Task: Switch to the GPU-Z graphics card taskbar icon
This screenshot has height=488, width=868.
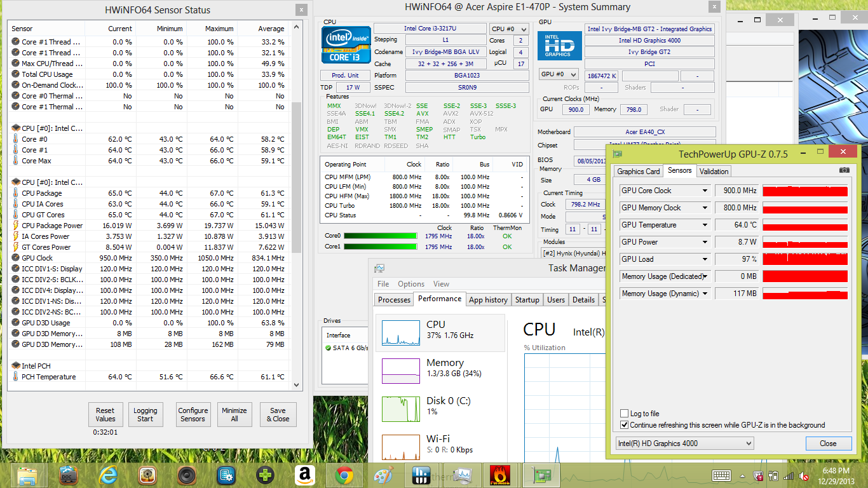Action: click(540, 475)
